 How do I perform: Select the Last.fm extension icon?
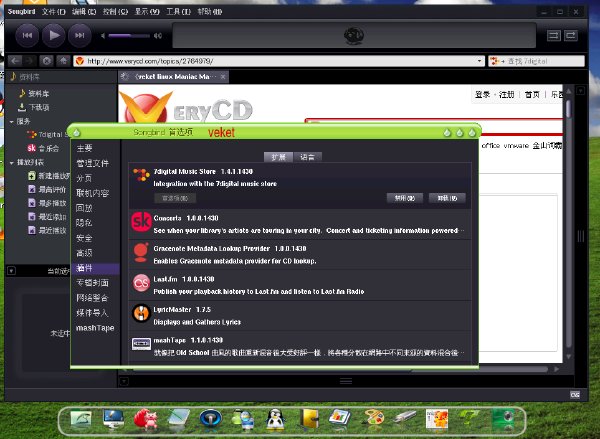click(141, 283)
